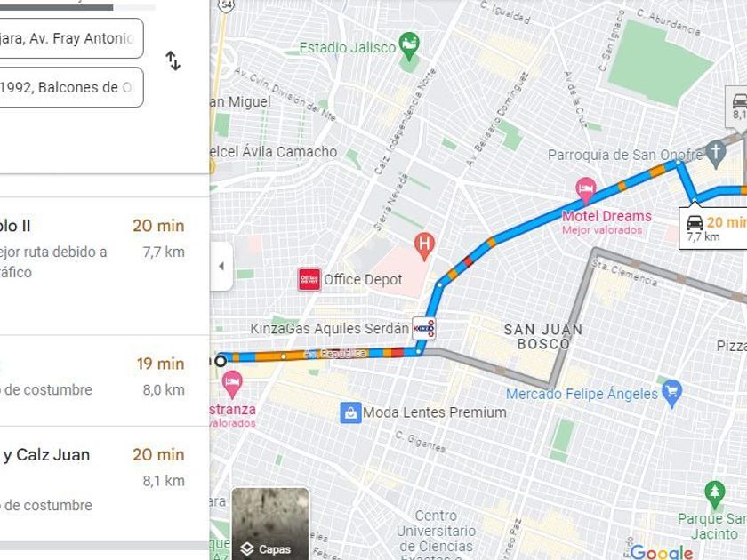Image resolution: width=747 pixels, height=560 pixels.
Task: Click the 20 min route callout on map
Action: click(x=713, y=229)
